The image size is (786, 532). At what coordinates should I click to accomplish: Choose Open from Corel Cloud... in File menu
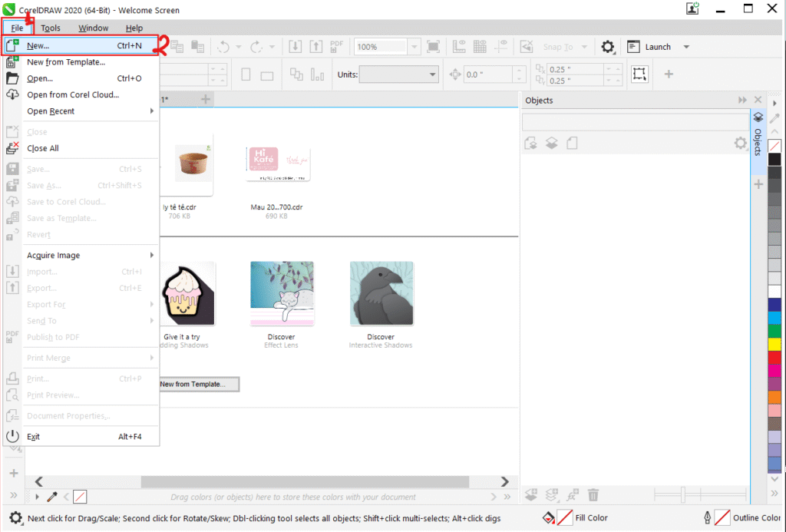point(81,94)
